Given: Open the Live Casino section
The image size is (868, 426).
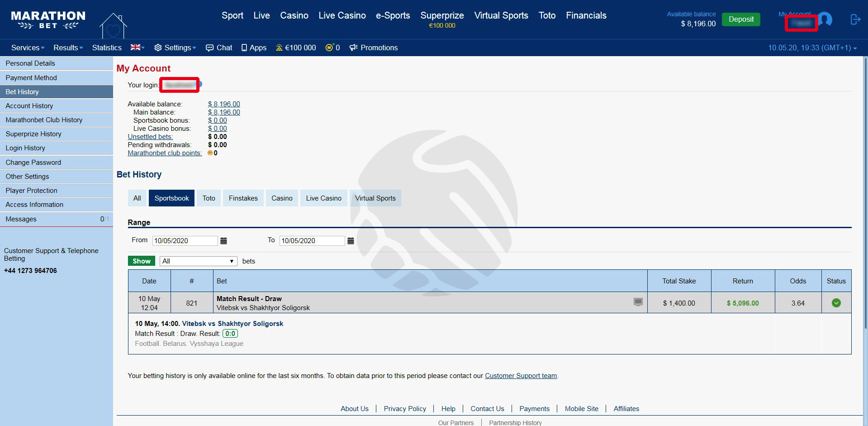Looking at the screenshot, I should pyautogui.click(x=342, y=15).
